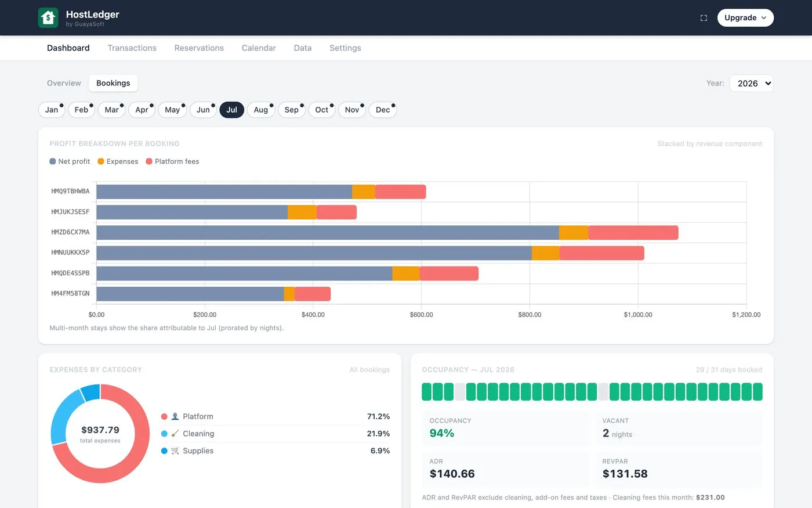Select the Aug month pill
Screen dimensions: 812x508
point(261,110)
